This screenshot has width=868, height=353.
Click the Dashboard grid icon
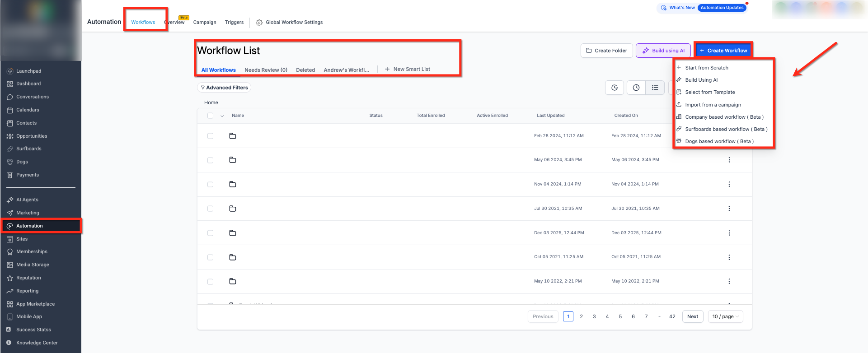[10, 84]
